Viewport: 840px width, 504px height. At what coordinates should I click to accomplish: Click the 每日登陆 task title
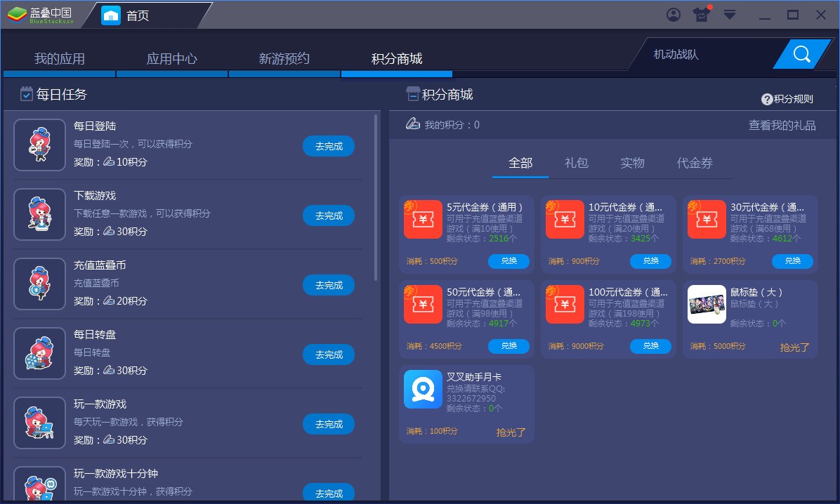tap(95, 126)
